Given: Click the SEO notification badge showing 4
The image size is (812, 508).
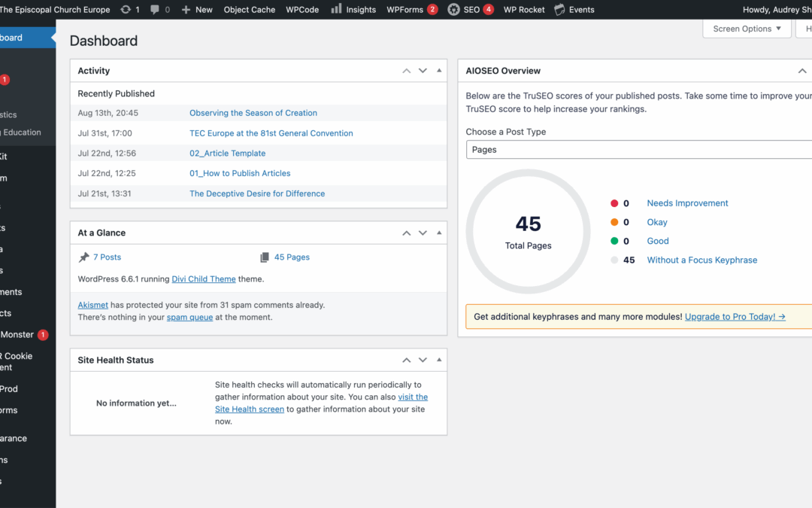Looking at the screenshot, I should (x=488, y=9).
